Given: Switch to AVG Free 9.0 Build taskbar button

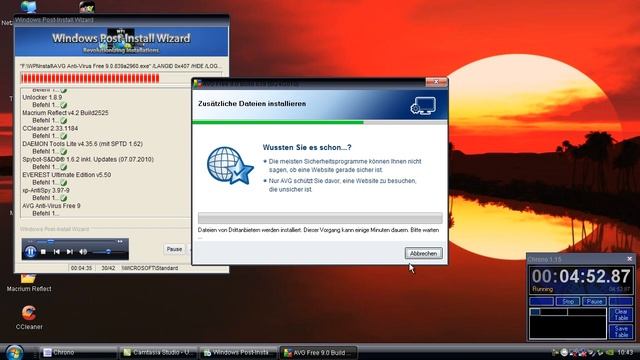Looking at the screenshot, I should pyautogui.click(x=318, y=352).
